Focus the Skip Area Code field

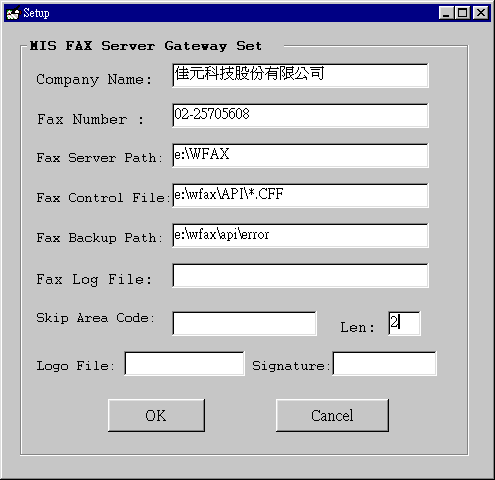click(244, 323)
